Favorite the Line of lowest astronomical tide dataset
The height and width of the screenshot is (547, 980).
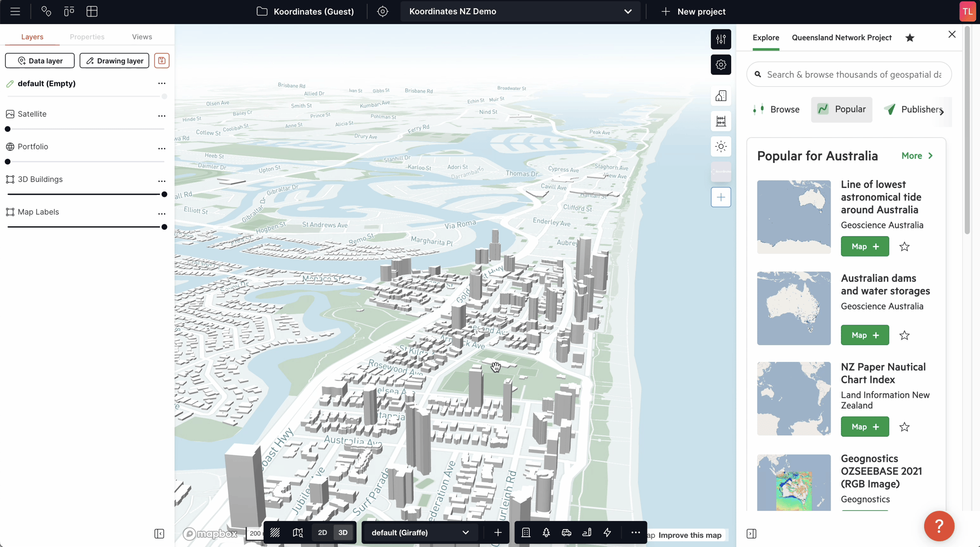point(905,247)
